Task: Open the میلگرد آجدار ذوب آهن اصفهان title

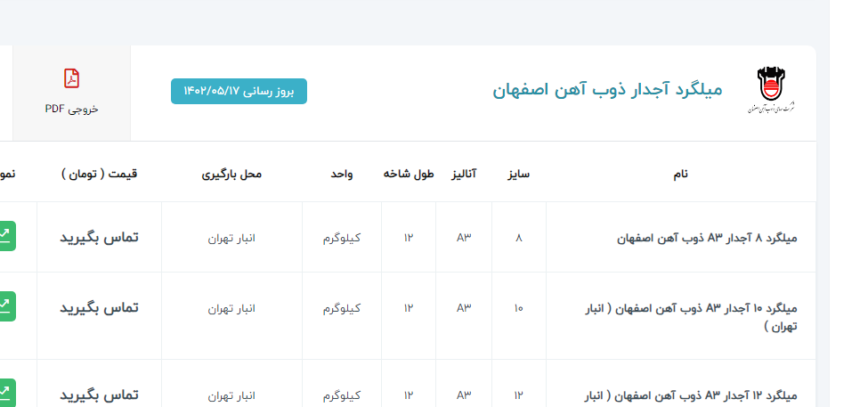Action: (607, 90)
